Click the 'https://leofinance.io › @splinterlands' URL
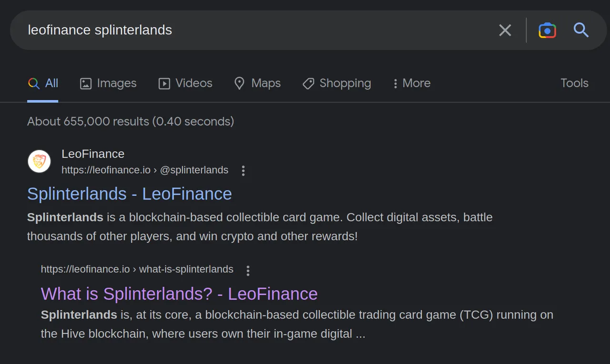The width and height of the screenshot is (610, 364). (145, 170)
